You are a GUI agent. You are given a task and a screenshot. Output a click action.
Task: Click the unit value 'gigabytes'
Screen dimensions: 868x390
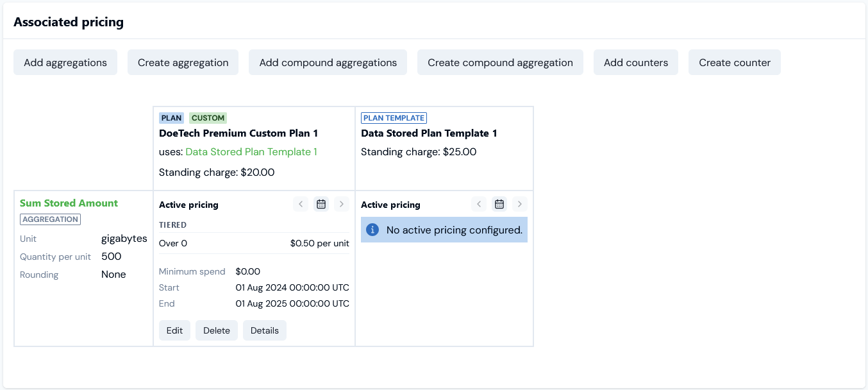coord(124,239)
